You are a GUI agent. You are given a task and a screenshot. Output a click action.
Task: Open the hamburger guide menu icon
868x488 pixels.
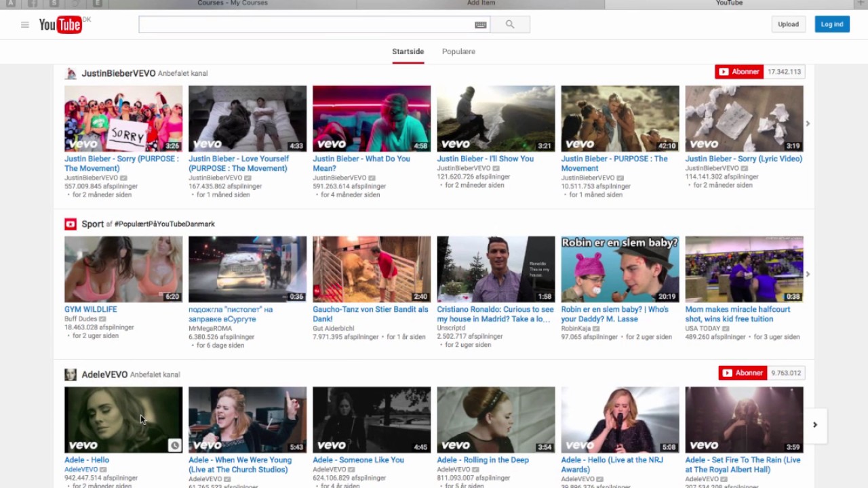tap(25, 25)
